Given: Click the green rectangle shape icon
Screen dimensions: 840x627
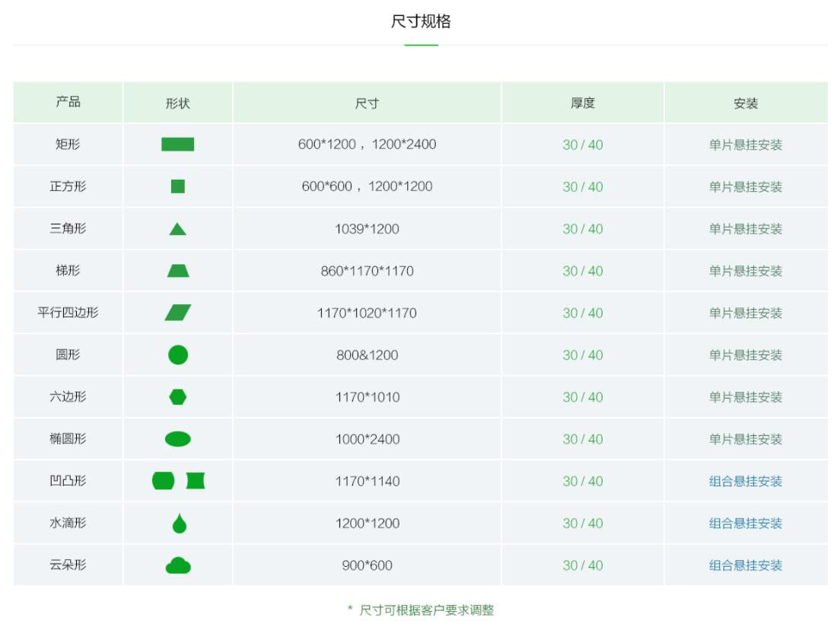Looking at the screenshot, I should point(177,145).
